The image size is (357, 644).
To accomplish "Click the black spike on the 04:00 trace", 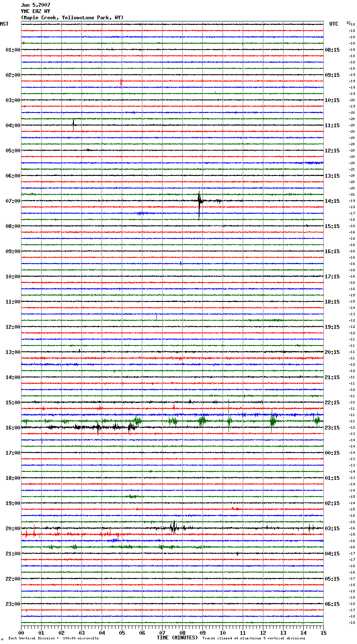I will point(73,124).
